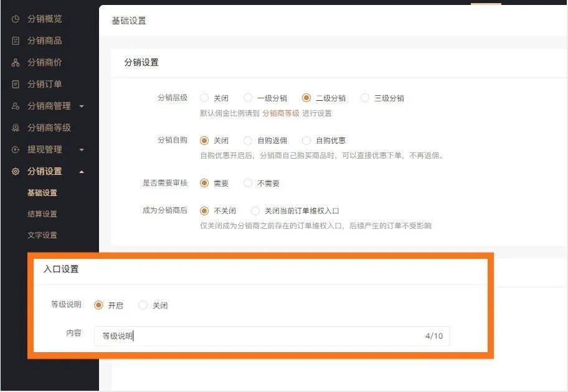Click the 成为分销商后 field label

point(165,210)
